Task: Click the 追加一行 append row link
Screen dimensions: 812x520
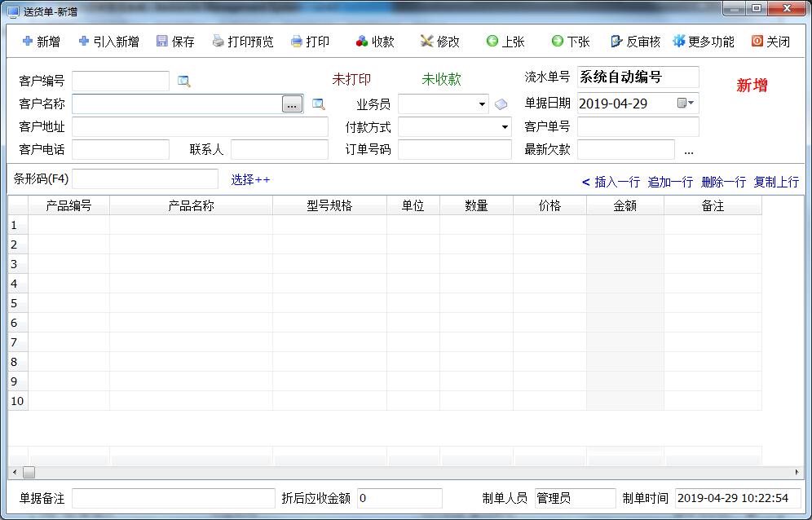Action: click(x=670, y=182)
